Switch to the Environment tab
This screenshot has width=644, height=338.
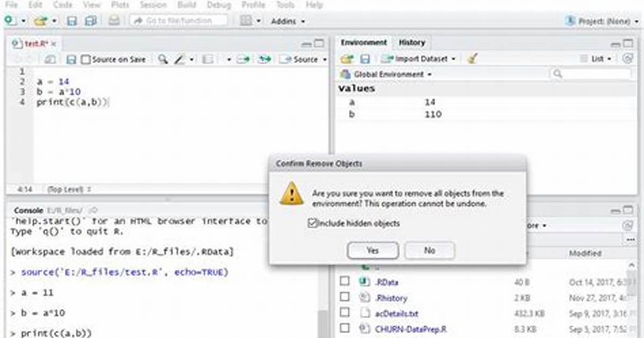tap(363, 43)
